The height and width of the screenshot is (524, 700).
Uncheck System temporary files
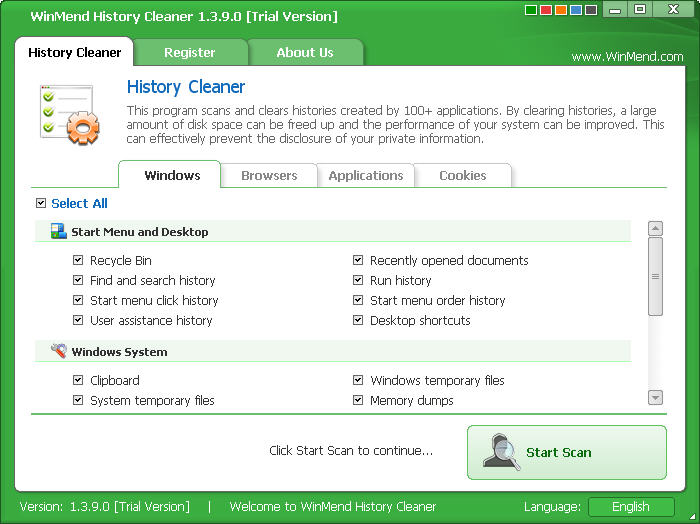(x=78, y=400)
